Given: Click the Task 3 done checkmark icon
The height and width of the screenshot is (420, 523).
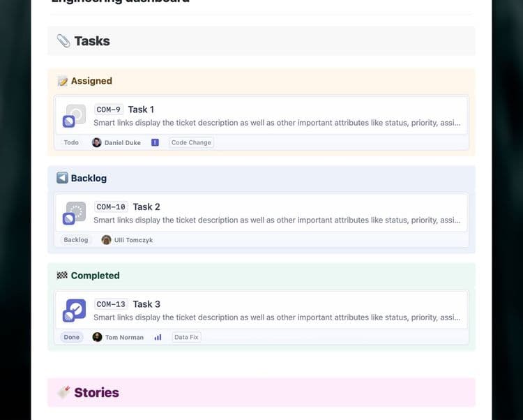Looking at the screenshot, I should 76,308.
